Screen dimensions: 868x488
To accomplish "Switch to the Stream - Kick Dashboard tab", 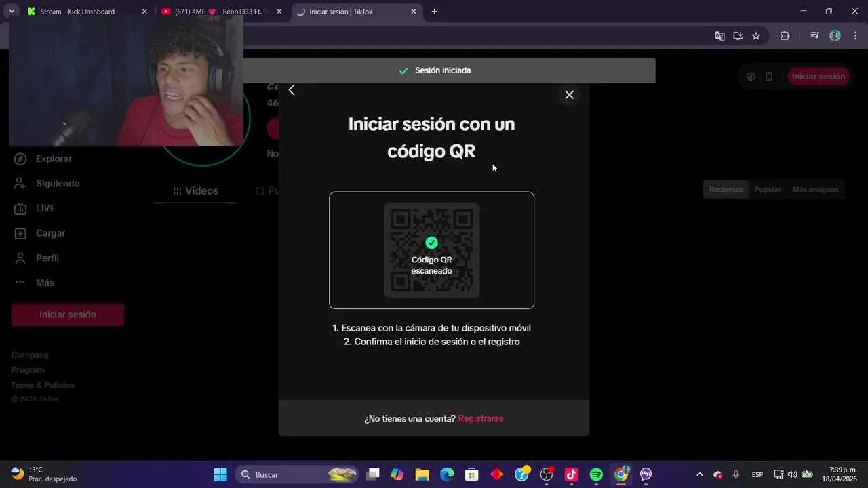I will click(77, 12).
